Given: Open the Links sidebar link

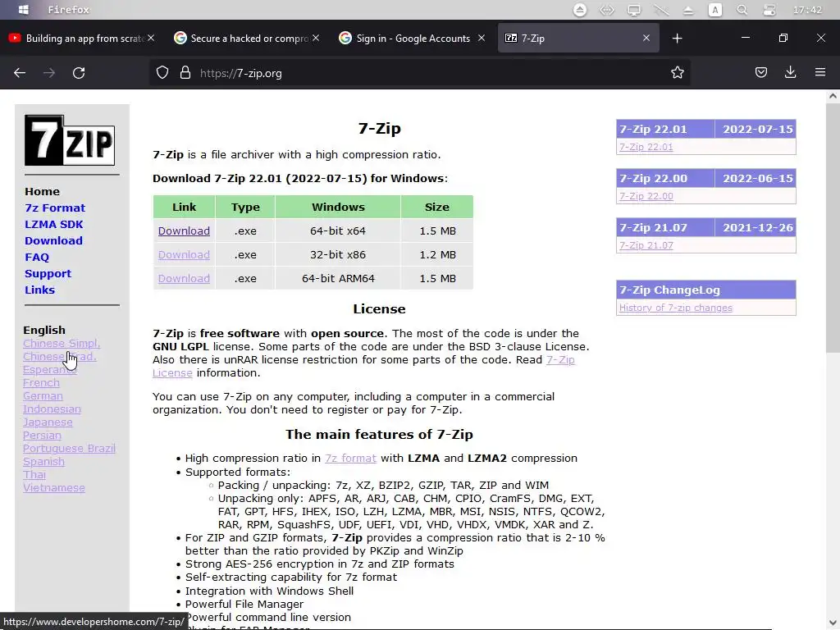Looking at the screenshot, I should [39, 290].
